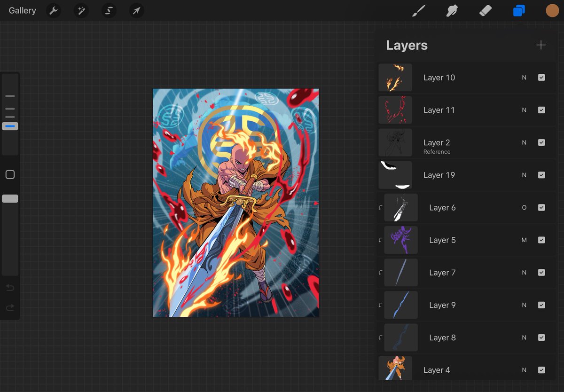564x392 pixels.
Task: Open blend mode N for Layer 4
Action: click(524, 370)
